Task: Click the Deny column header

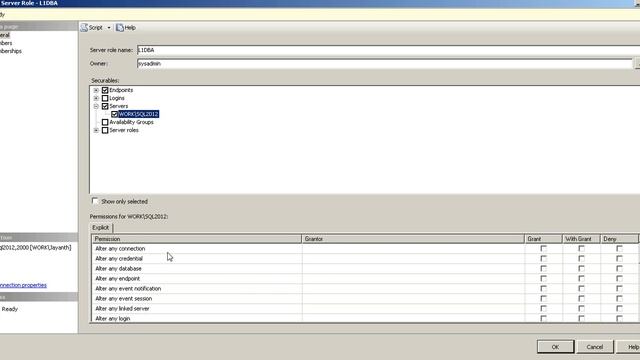Action: 619,239
